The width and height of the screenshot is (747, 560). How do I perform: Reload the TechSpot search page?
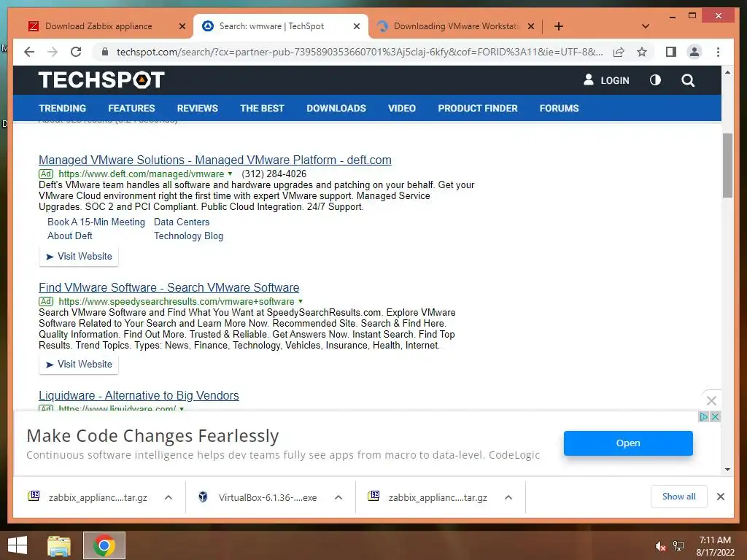[x=76, y=52]
